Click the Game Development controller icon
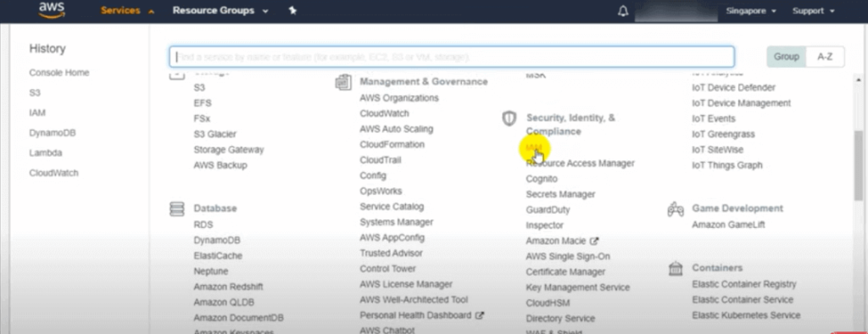The image size is (868, 334). [676, 209]
